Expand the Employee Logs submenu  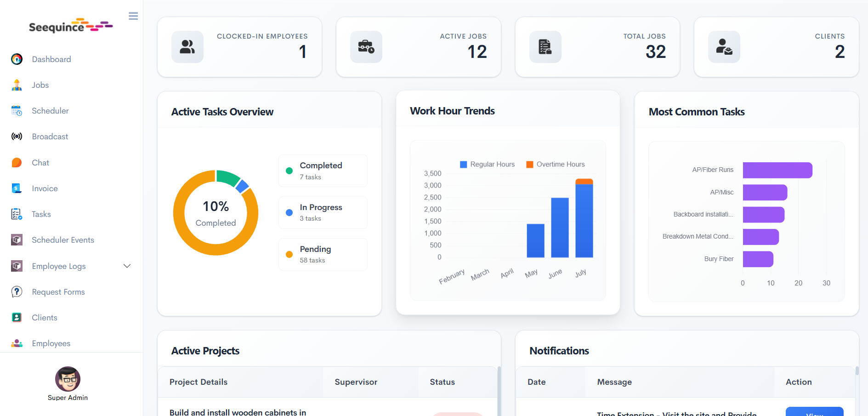coord(127,266)
